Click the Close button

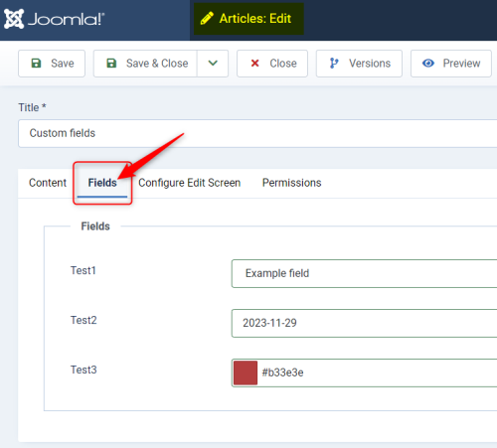272,64
